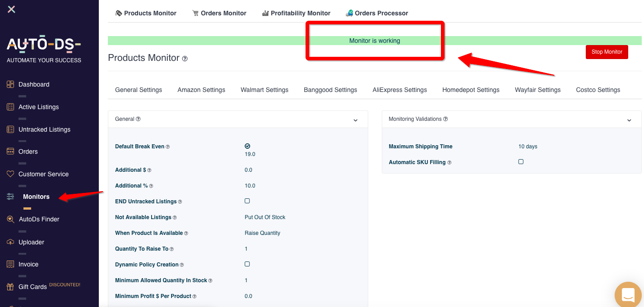Open the chat support bubble
644x307 pixels.
[x=629, y=295]
